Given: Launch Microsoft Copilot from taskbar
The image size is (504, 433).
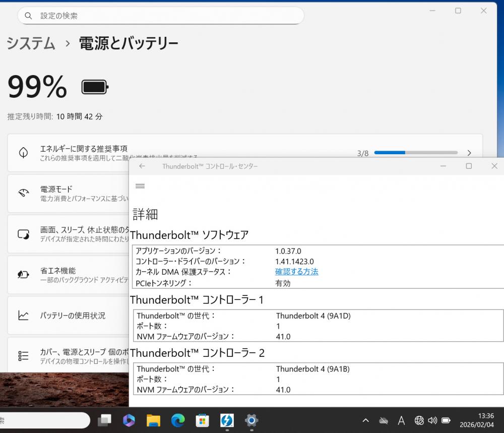Looking at the screenshot, I should (129, 420).
